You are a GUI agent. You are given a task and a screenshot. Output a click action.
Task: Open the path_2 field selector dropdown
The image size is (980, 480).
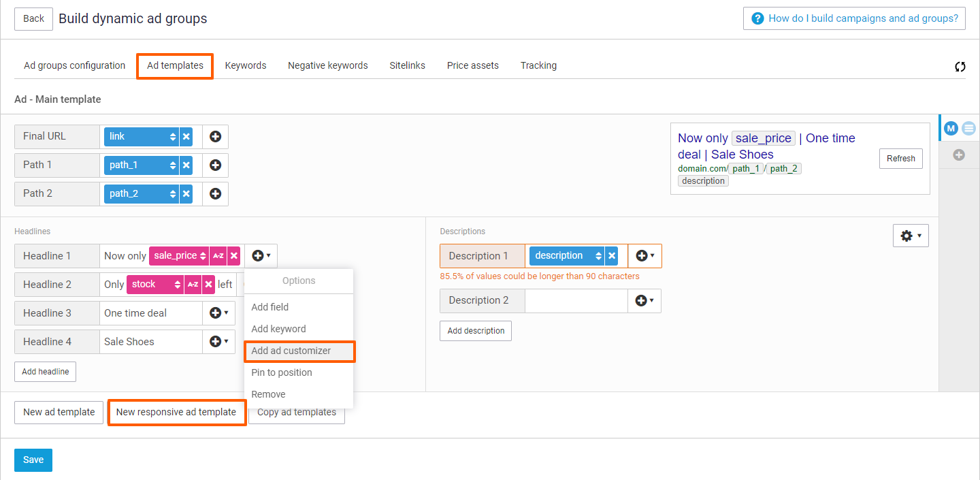pyautogui.click(x=140, y=193)
